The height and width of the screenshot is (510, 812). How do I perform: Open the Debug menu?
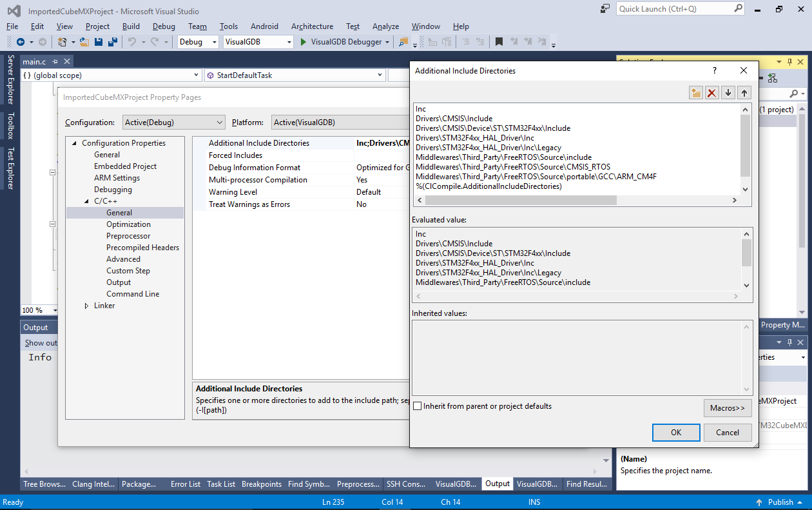(x=164, y=26)
